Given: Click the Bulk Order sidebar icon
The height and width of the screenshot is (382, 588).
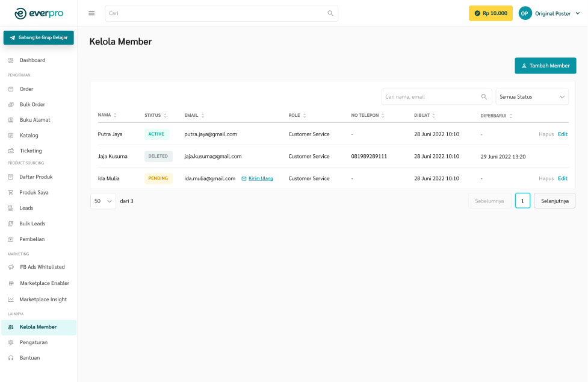Looking at the screenshot, I should pyautogui.click(x=11, y=104).
